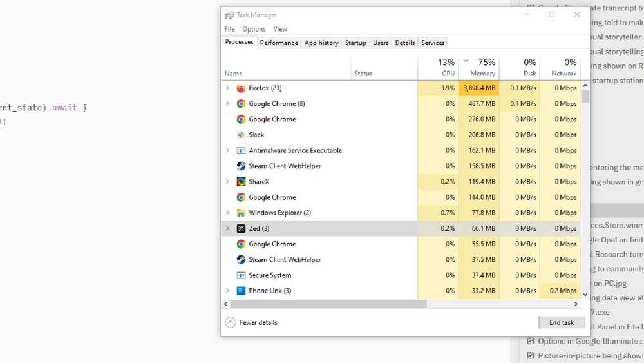644x363 pixels.
Task: Click the Slack process icon
Action: (x=241, y=135)
